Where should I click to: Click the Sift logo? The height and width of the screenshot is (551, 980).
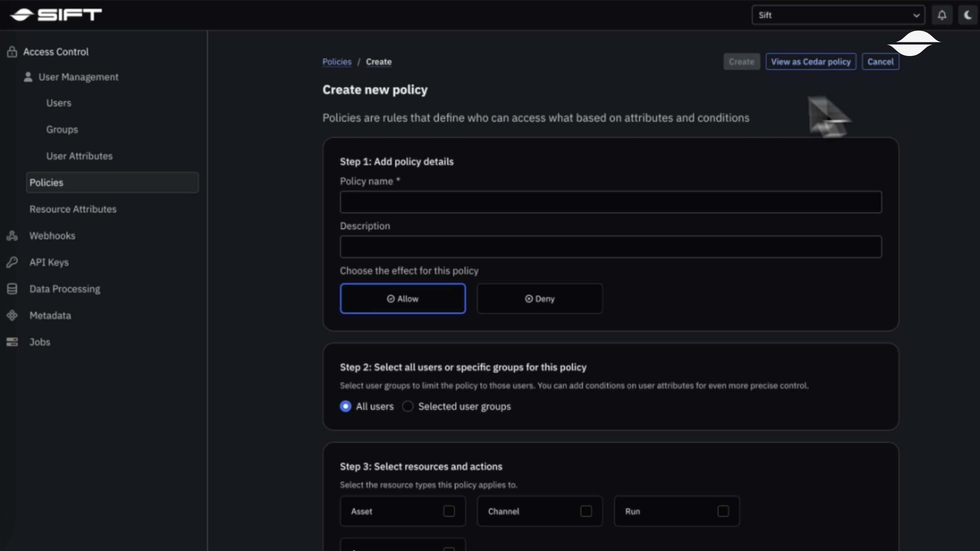click(x=56, y=15)
